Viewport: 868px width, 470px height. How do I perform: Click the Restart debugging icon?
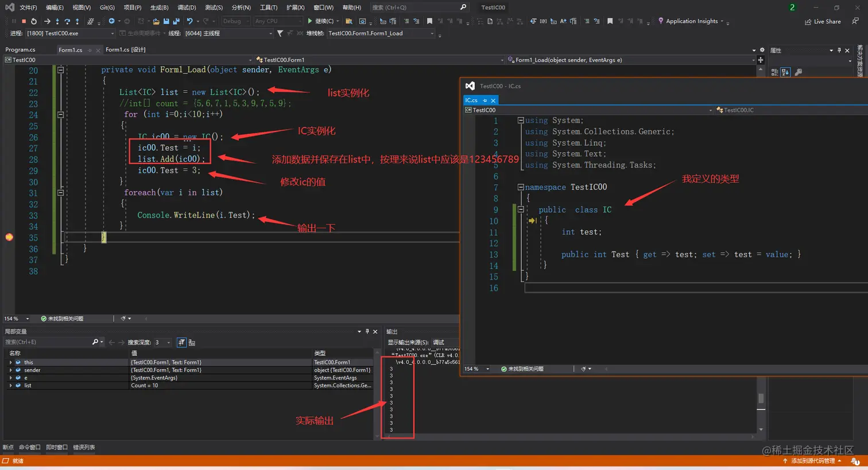click(x=34, y=21)
